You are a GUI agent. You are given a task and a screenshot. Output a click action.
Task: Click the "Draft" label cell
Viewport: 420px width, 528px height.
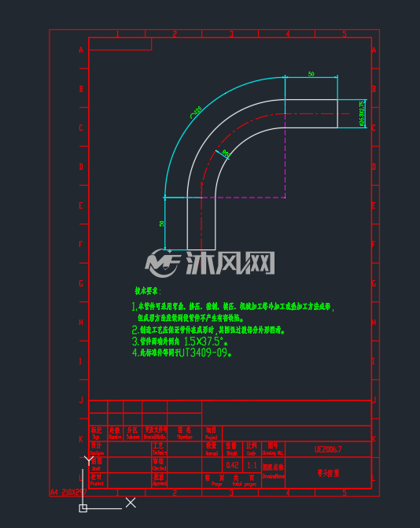click(98, 464)
